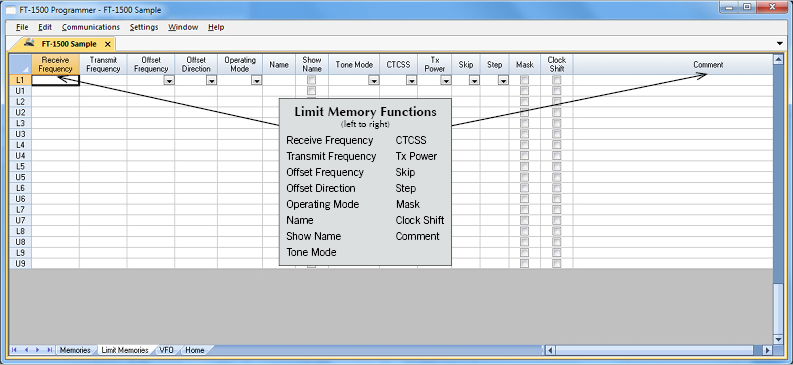793x365 pixels.
Task: Click the vertical scrollbar down arrow
Action: 778,339
